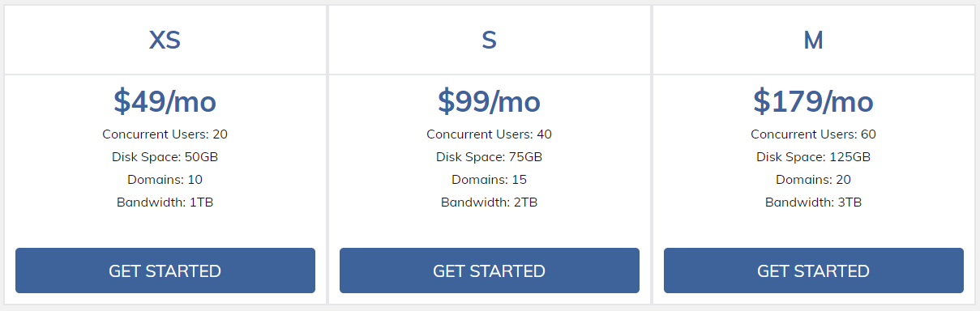The height and width of the screenshot is (311, 980).
Task: Select the S plan heading
Action: [489, 40]
